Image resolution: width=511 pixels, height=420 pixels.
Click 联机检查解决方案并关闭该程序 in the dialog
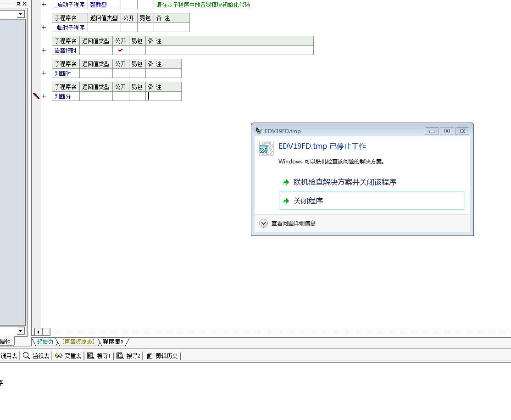pyautogui.click(x=345, y=182)
